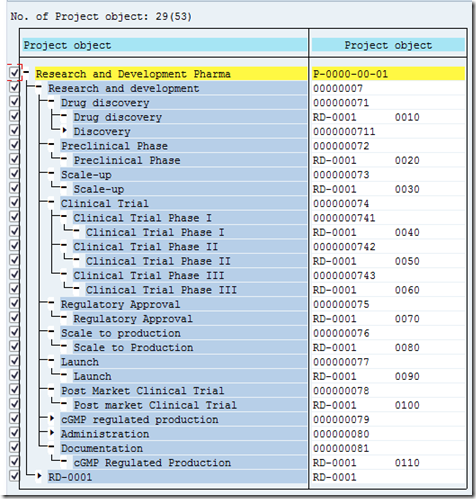Deselect the Clinical Trial 000000074 checkbox
The image size is (476, 499).
pos(14,202)
